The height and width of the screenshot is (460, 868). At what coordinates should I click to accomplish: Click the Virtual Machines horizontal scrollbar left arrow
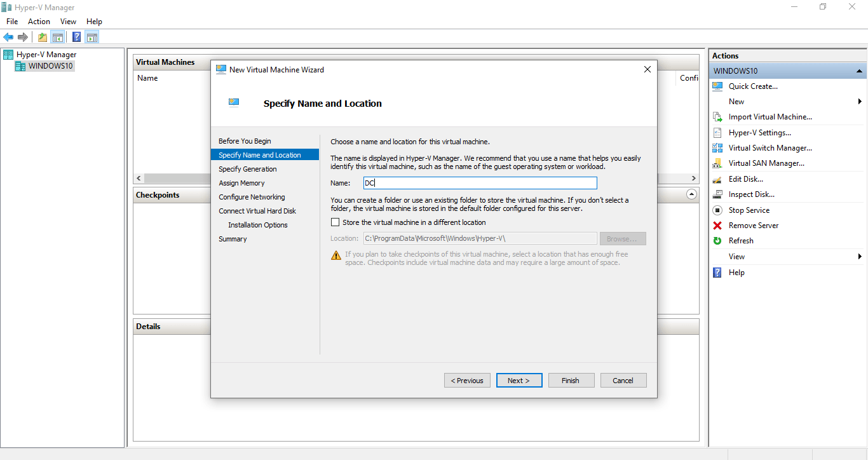pos(139,179)
